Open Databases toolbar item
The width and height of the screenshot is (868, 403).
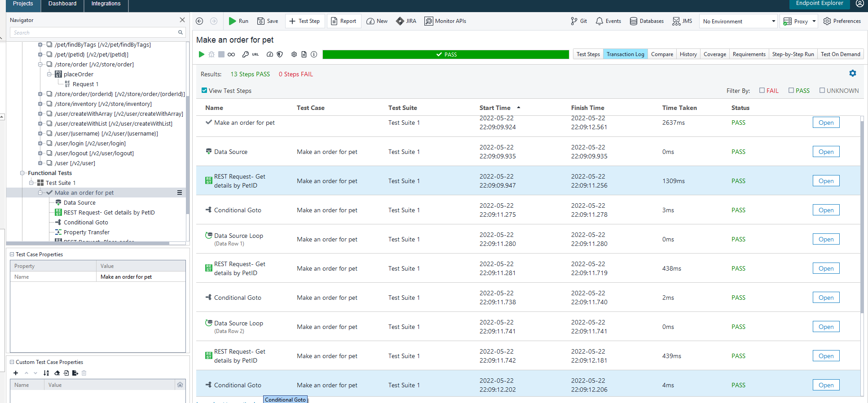(x=647, y=21)
